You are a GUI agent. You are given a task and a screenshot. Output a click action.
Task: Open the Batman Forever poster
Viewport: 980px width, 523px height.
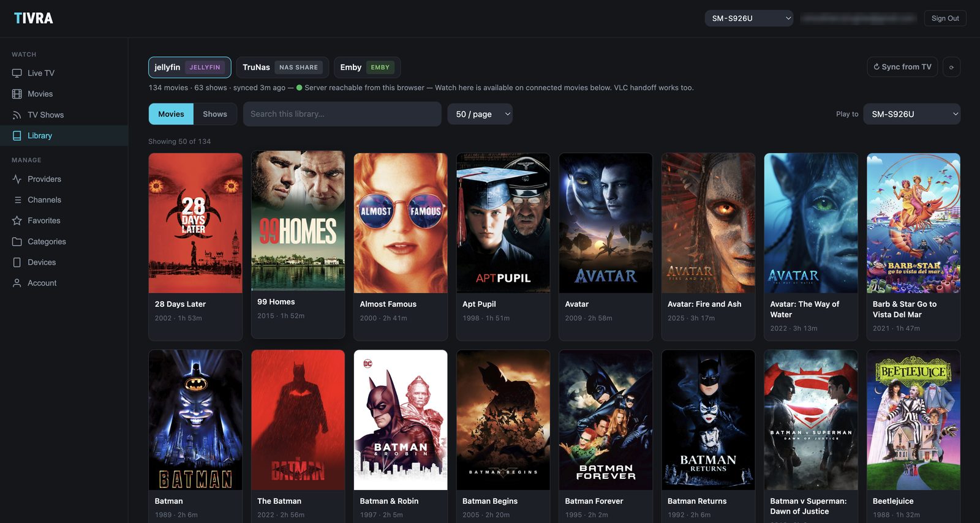coord(606,420)
